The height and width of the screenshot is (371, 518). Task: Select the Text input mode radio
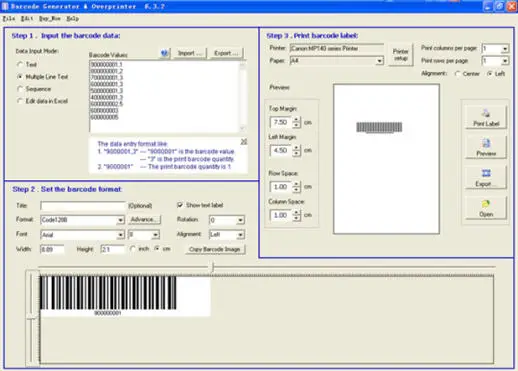pyautogui.click(x=20, y=64)
